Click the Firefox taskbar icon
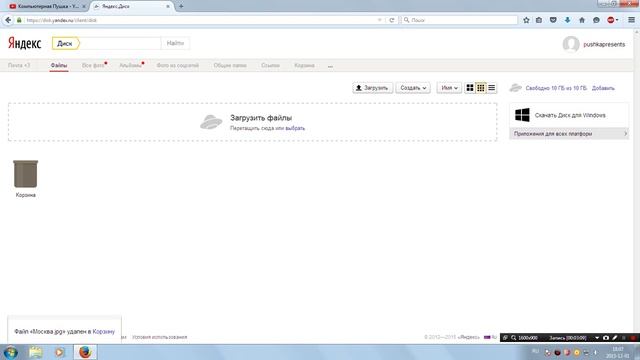The height and width of the screenshot is (360, 640). (85, 352)
